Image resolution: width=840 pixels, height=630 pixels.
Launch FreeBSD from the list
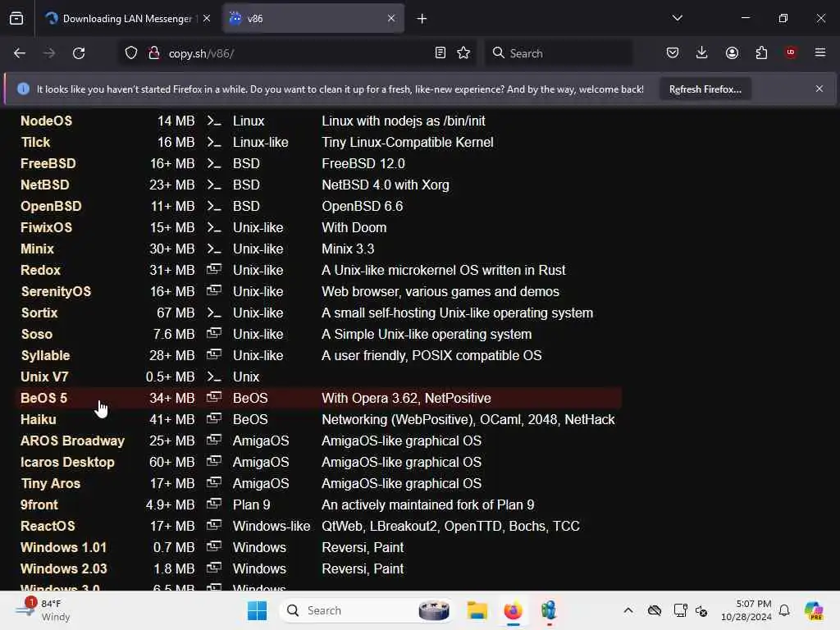point(48,164)
